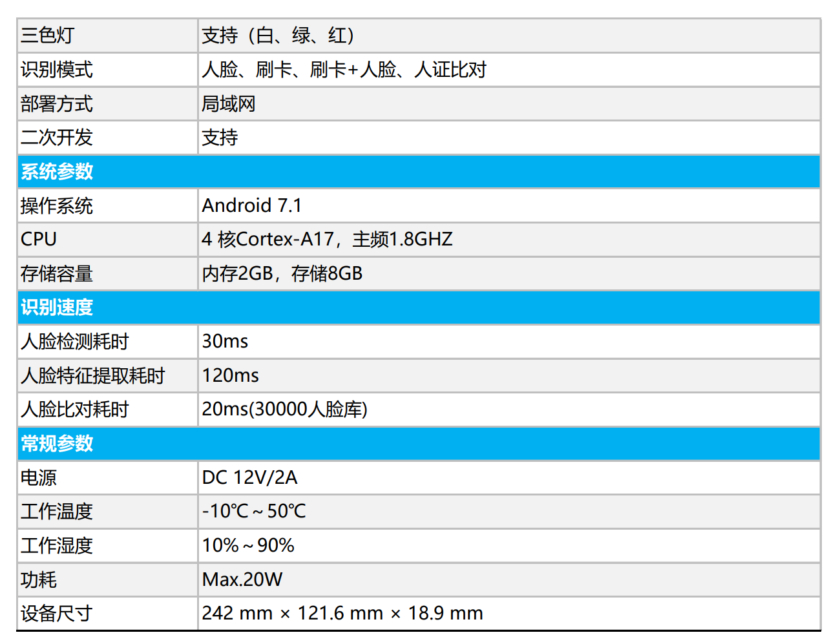Click the DC 12V/2A power value
840x635 pixels.
coord(249,477)
